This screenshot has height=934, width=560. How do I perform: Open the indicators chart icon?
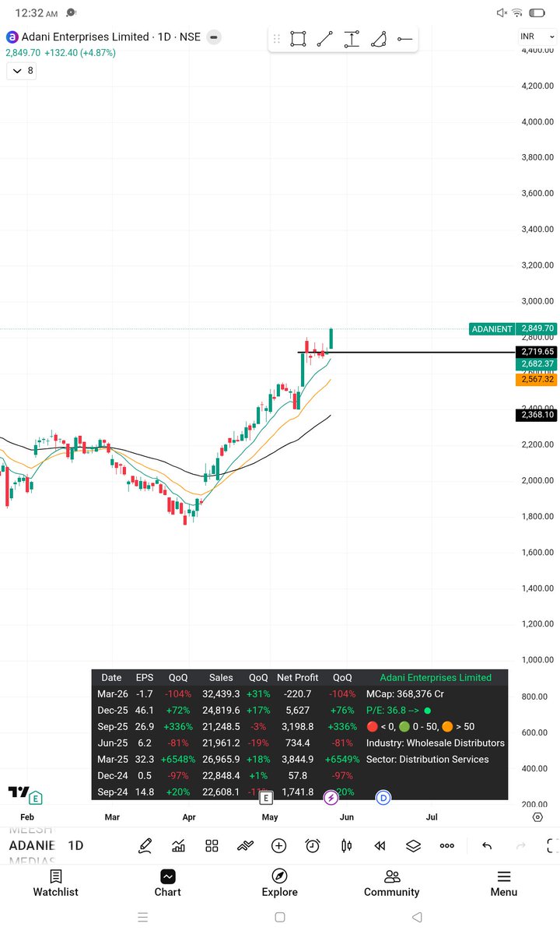click(178, 845)
